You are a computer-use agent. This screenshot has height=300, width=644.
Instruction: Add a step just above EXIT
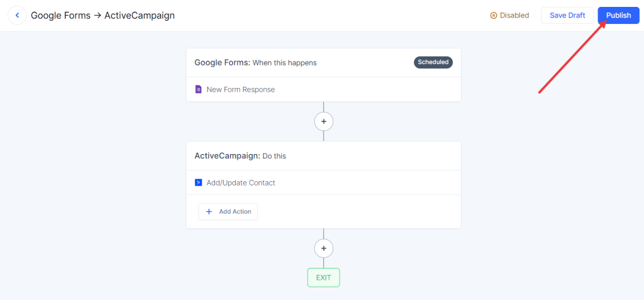[x=323, y=248]
